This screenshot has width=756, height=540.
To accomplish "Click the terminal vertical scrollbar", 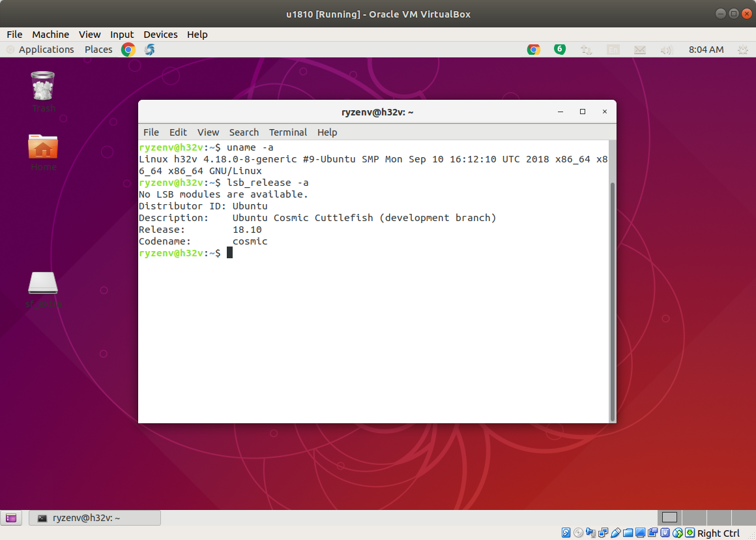I will point(613,301).
